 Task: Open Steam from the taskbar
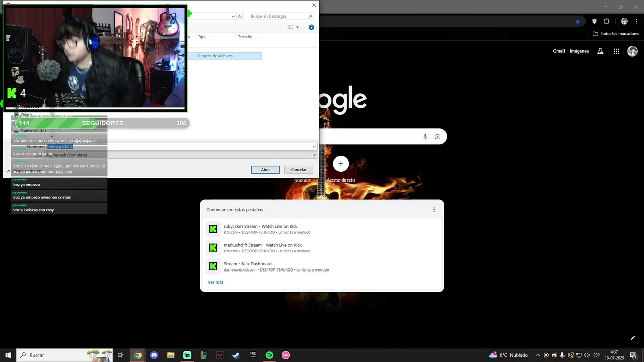(236, 355)
